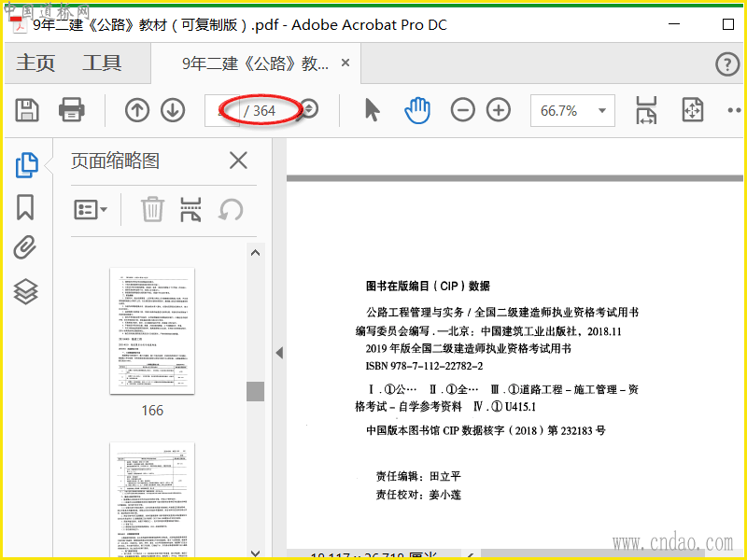Click the current page number field

tap(221, 110)
